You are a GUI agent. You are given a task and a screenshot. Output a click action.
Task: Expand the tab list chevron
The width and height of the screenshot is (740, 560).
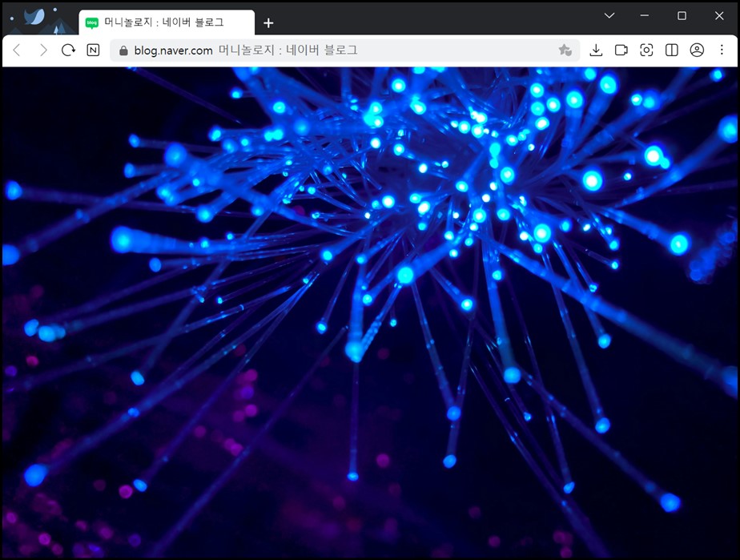click(609, 16)
